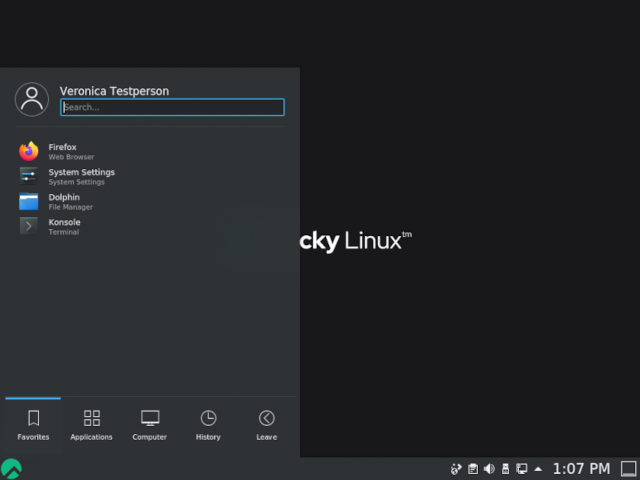Screen dimensions: 640x480
Task: Open the removable devices tray icon
Action: (505, 468)
